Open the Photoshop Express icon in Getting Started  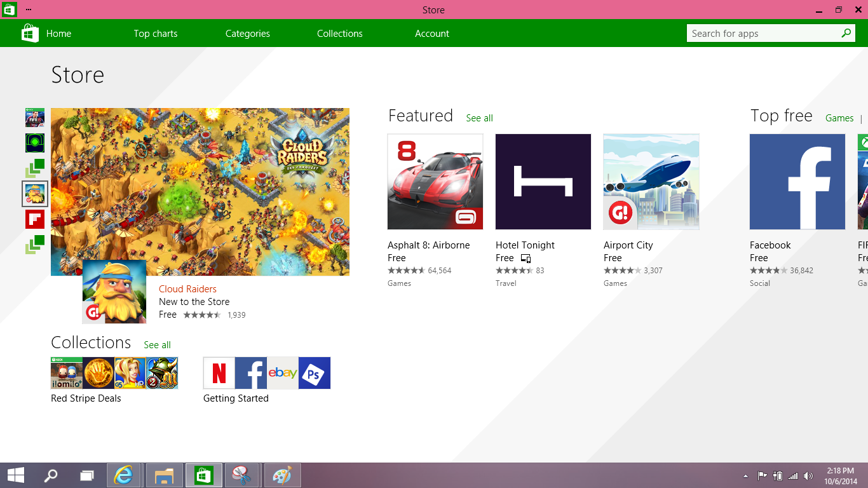(314, 373)
